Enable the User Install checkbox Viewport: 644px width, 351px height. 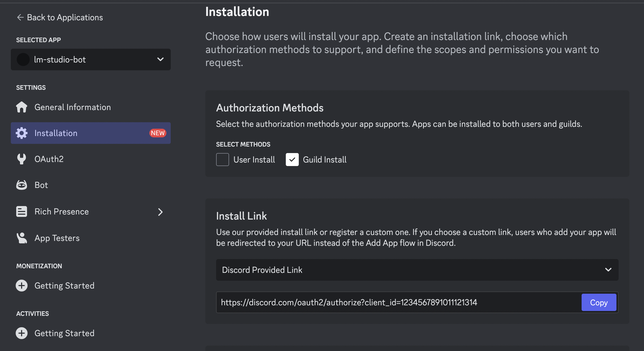(x=222, y=160)
